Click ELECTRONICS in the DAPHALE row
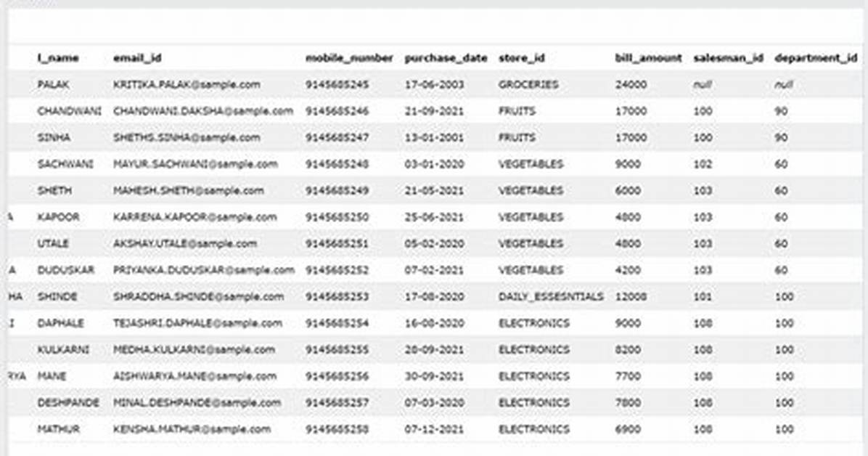The width and height of the screenshot is (868, 456). 533,324
